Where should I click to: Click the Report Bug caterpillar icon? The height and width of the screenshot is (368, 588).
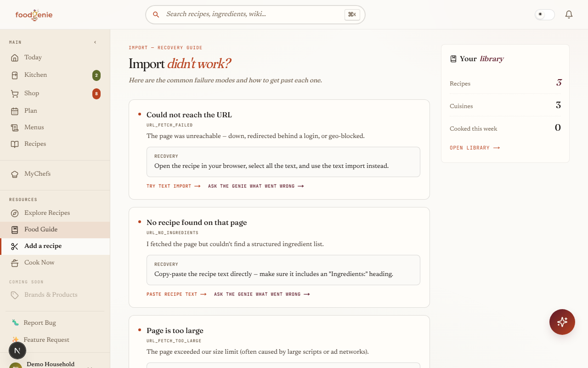coord(15,323)
